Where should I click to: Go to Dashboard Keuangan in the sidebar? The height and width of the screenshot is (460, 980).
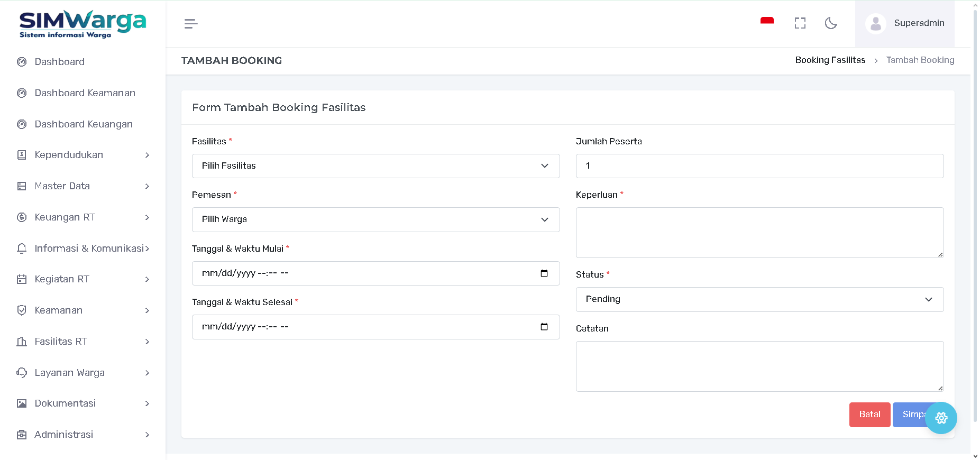(x=84, y=124)
